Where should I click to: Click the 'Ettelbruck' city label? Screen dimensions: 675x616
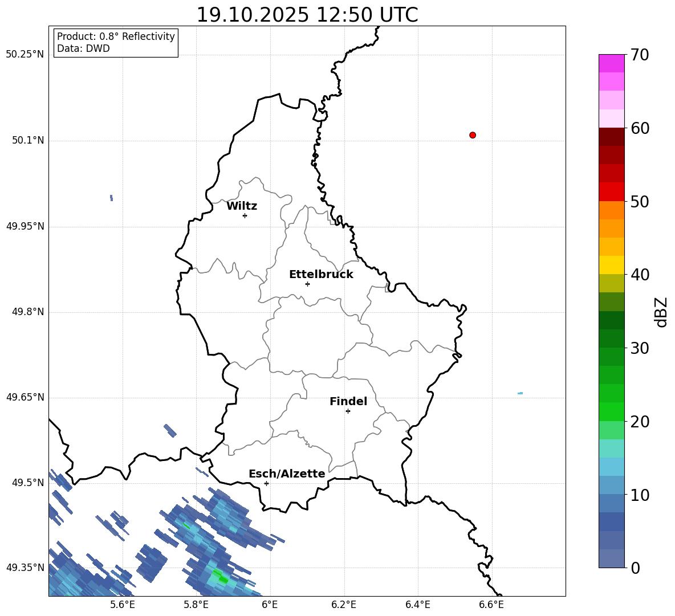click(321, 275)
